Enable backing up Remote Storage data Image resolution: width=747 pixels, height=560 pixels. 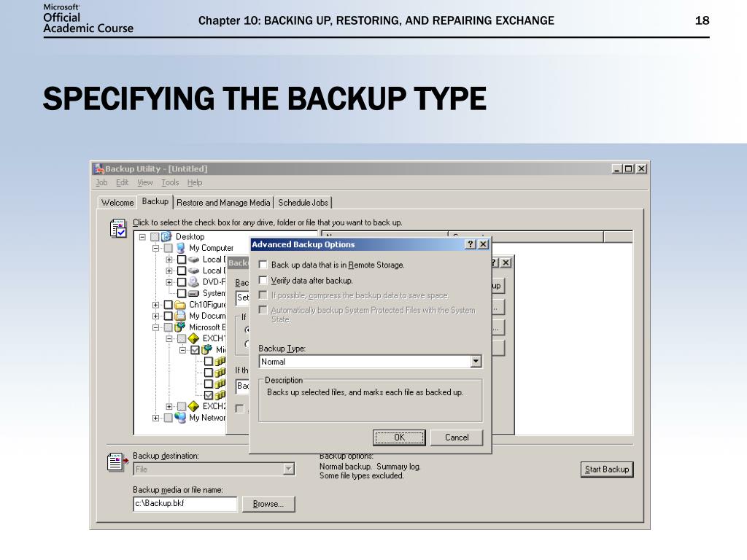click(x=263, y=265)
